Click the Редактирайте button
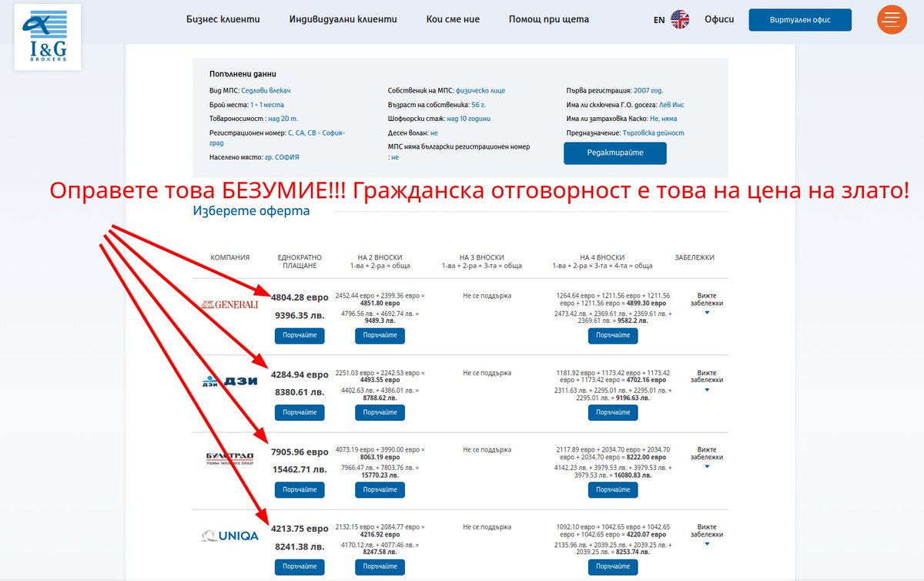The image size is (924, 581). click(x=615, y=153)
